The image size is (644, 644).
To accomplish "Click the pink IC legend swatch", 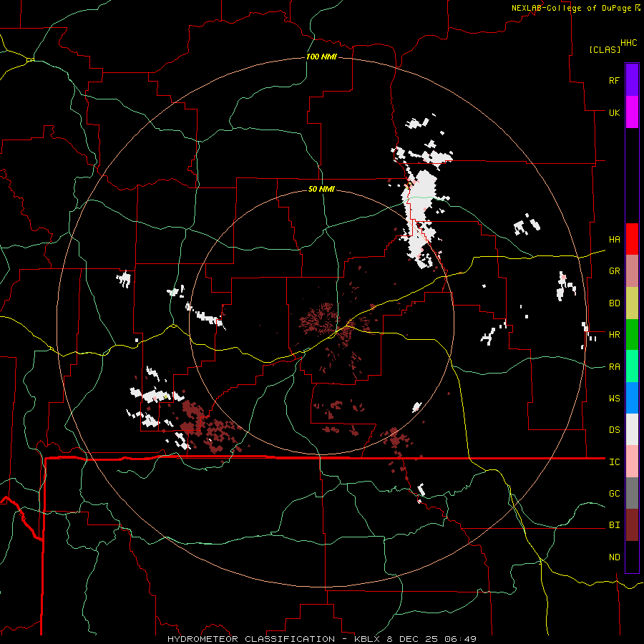I will coord(632,462).
